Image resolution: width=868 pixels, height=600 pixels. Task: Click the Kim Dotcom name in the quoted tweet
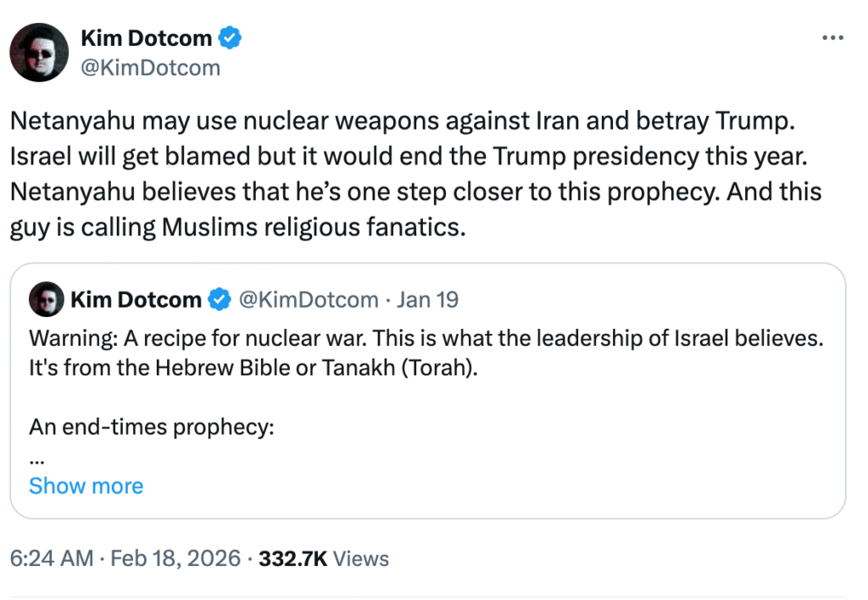click(136, 299)
